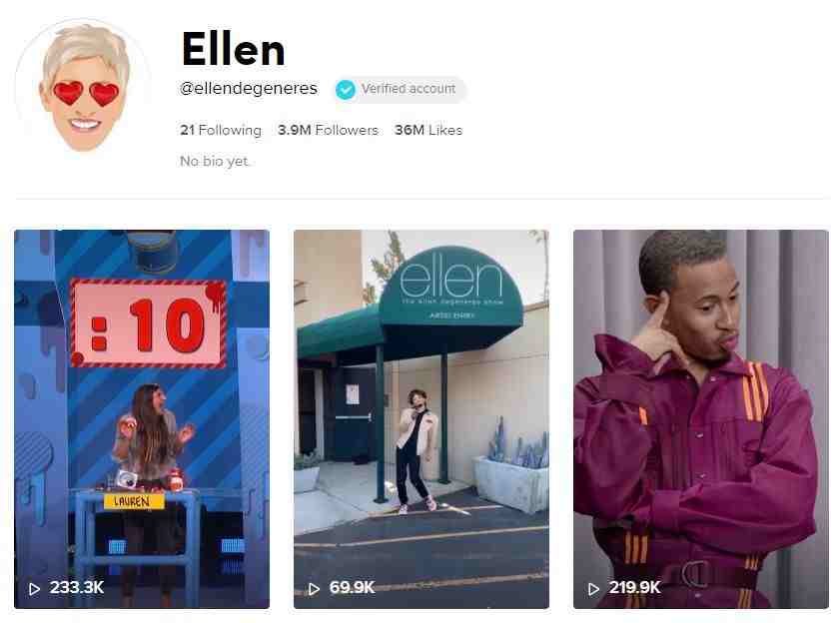840x623 pixels.
Task: Open the video showing the :10 countdown
Action: (142, 419)
